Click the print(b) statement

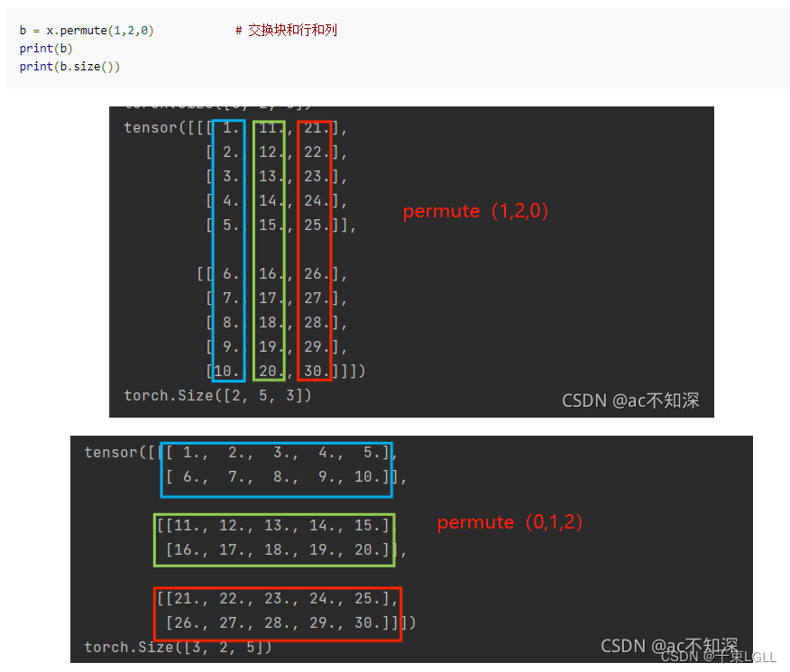pyautogui.click(x=45, y=48)
